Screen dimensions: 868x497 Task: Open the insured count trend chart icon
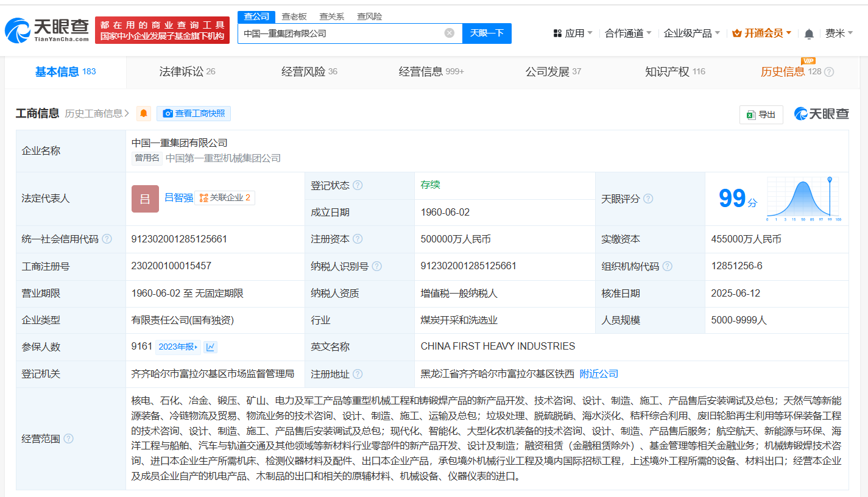click(211, 347)
